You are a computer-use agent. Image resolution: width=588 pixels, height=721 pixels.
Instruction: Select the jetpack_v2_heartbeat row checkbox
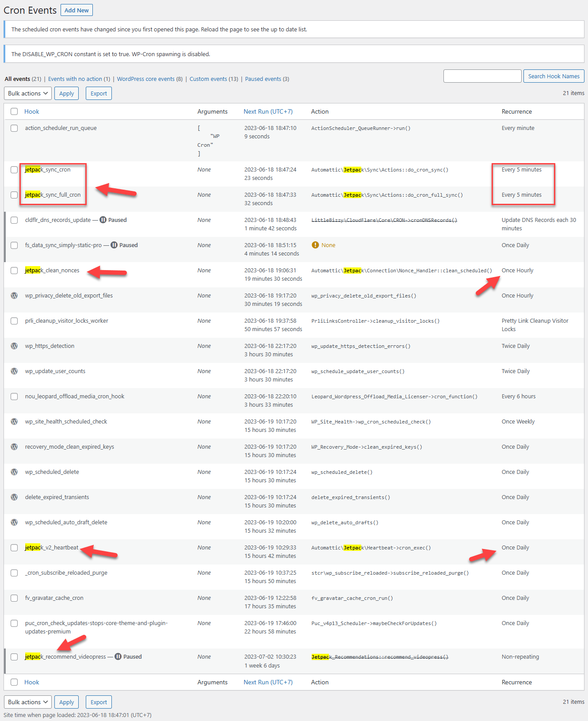(x=14, y=548)
